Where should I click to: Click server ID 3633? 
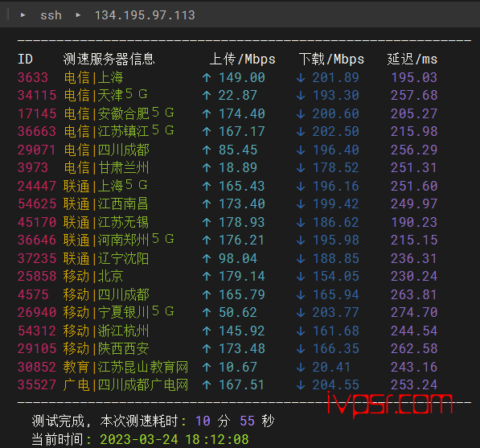pos(33,77)
